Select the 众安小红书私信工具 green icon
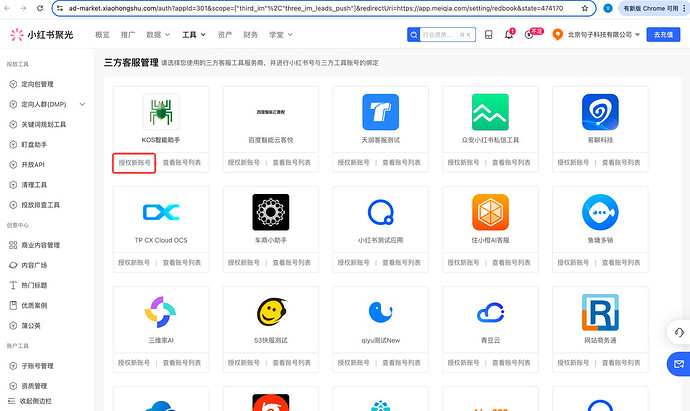 pos(490,112)
